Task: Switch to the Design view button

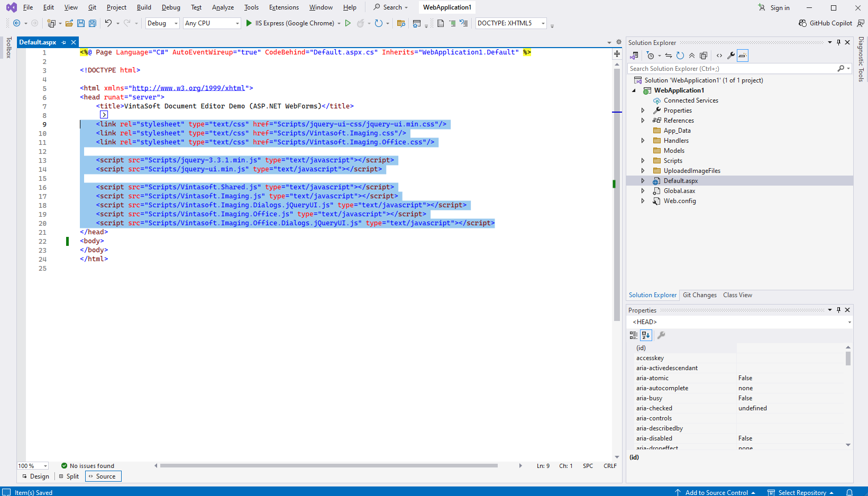Action: tap(36, 476)
